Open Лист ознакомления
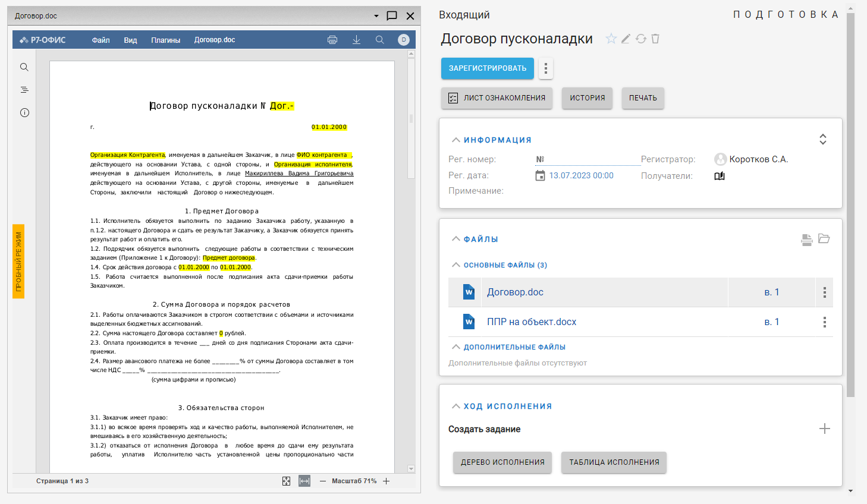The image size is (867, 504). click(497, 98)
